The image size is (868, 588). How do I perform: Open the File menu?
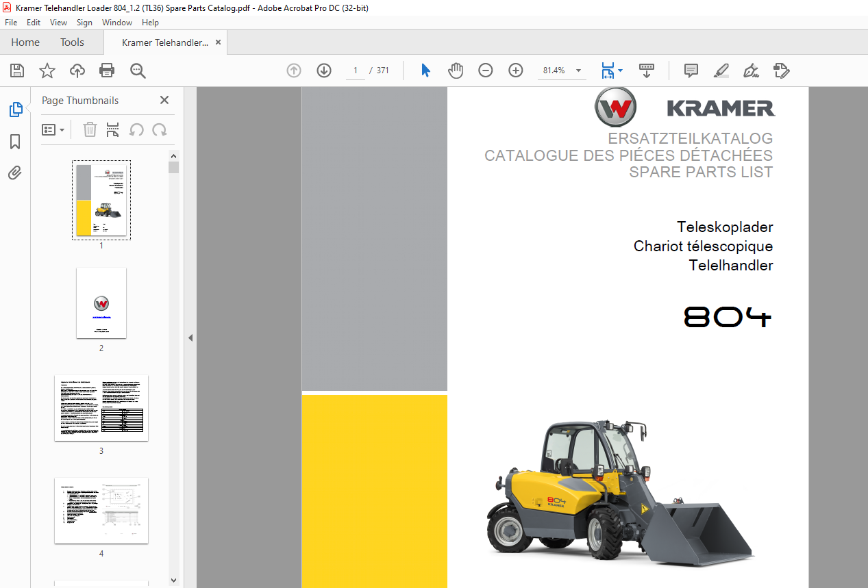point(11,23)
